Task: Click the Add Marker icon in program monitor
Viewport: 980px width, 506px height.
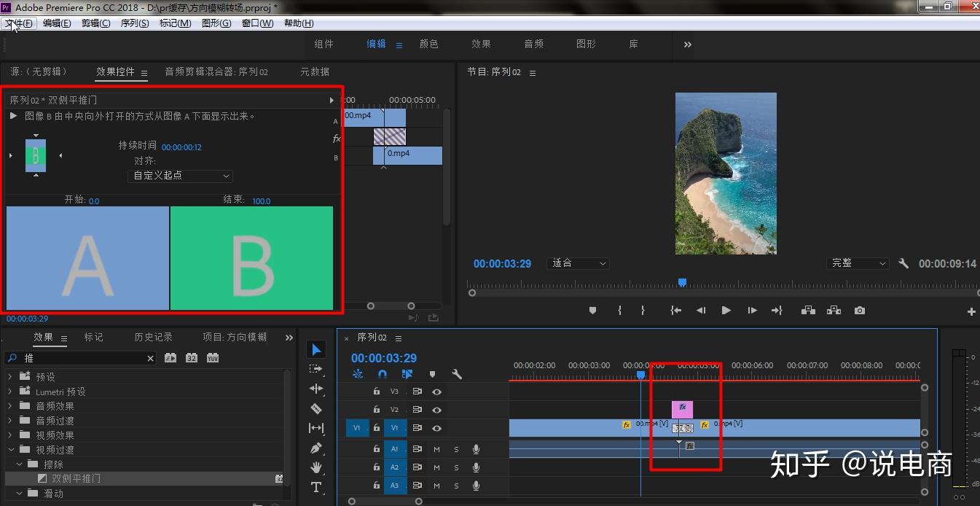Action: click(x=592, y=311)
